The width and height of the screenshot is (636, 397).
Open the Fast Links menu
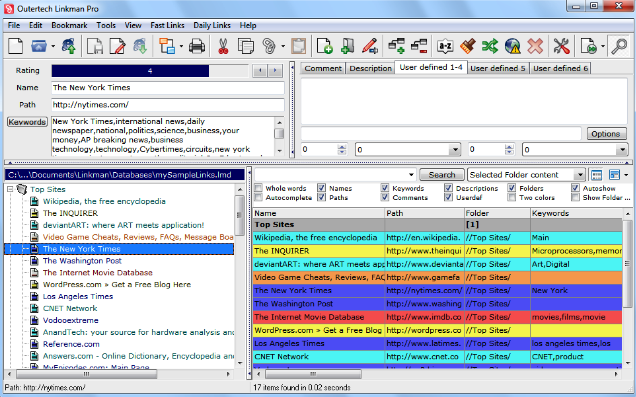(168, 25)
